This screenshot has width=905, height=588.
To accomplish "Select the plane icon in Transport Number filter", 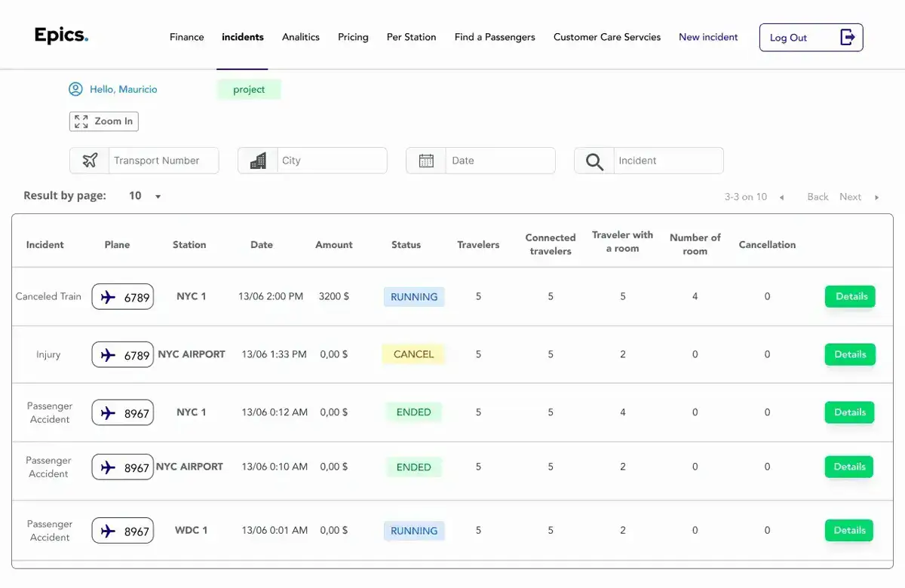I will (x=89, y=160).
